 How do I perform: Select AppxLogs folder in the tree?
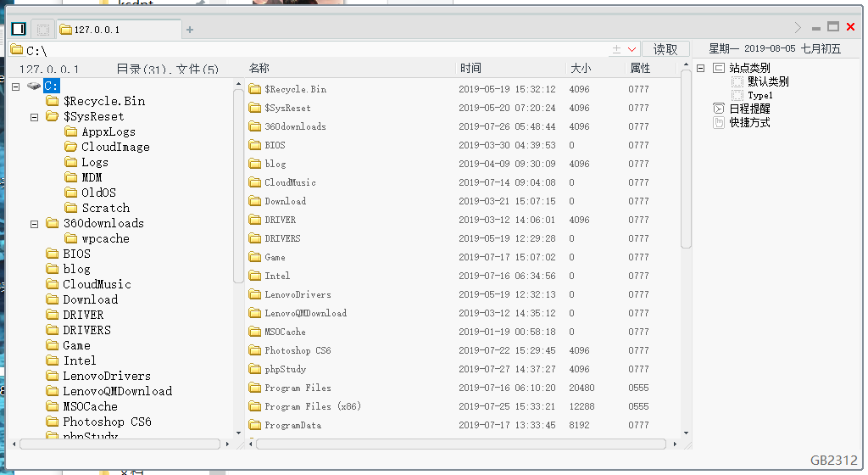(x=108, y=131)
